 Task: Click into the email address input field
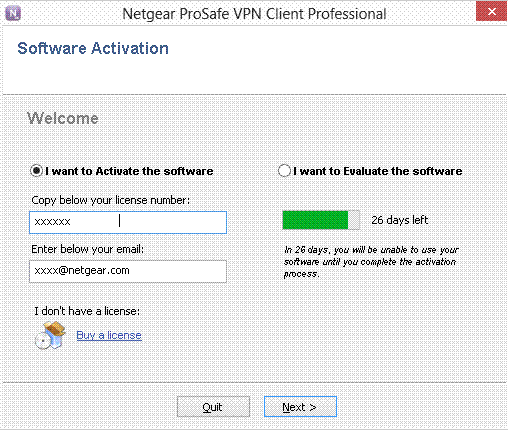[128, 271]
